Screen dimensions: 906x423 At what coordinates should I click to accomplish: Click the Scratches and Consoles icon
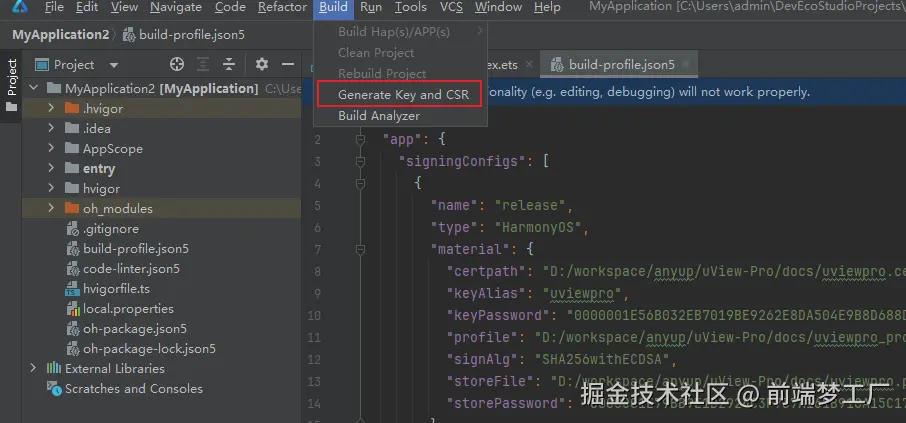(x=54, y=388)
